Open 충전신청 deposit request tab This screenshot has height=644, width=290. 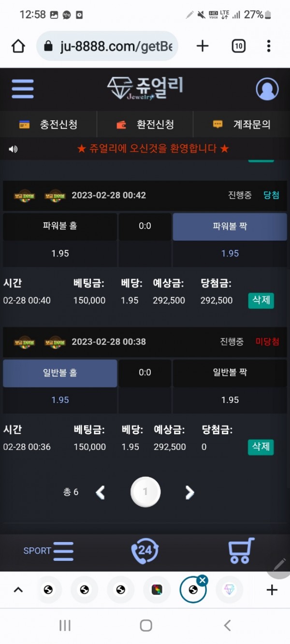tap(48, 125)
